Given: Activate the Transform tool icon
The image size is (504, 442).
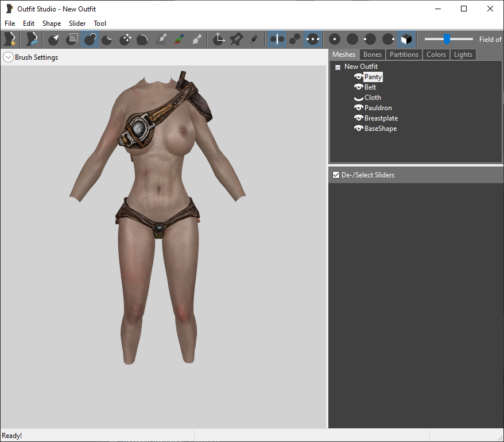Looking at the screenshot, I should 219,39.
